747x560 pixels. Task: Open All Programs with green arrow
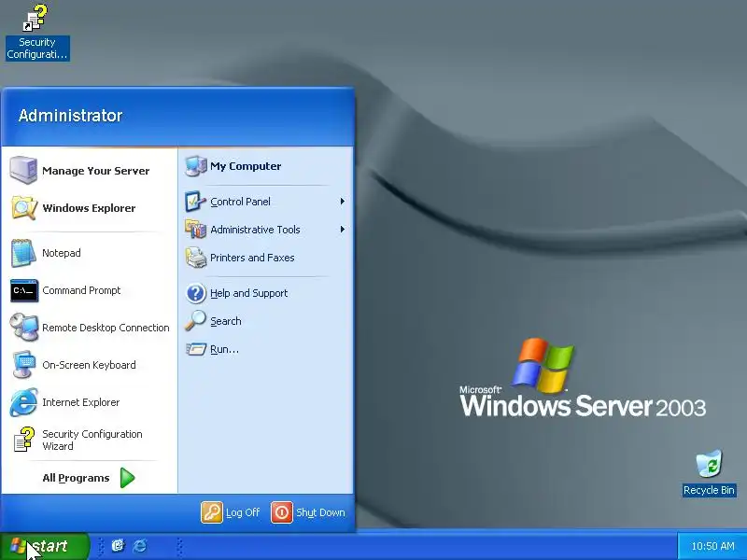(x=127, y=478)
